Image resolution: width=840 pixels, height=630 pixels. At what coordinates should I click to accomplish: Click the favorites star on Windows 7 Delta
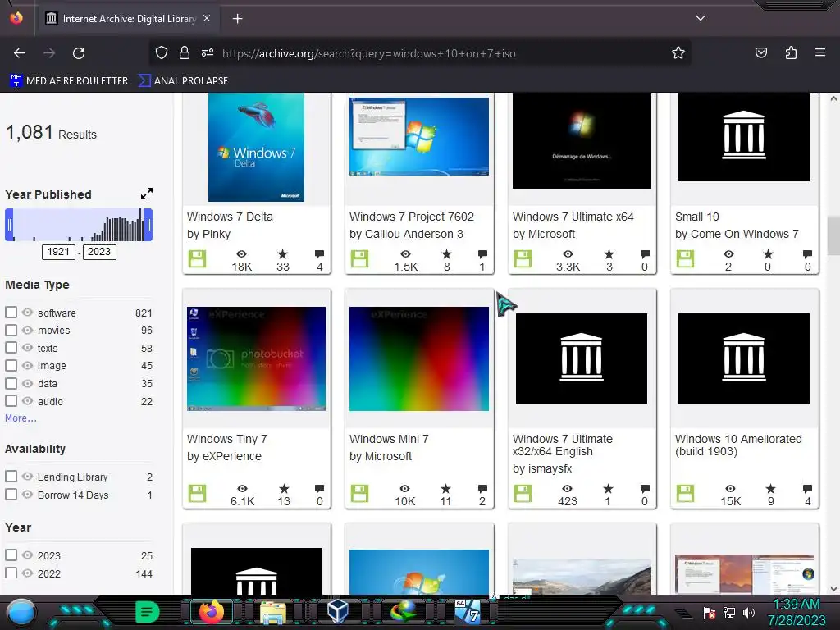(282, 254)
